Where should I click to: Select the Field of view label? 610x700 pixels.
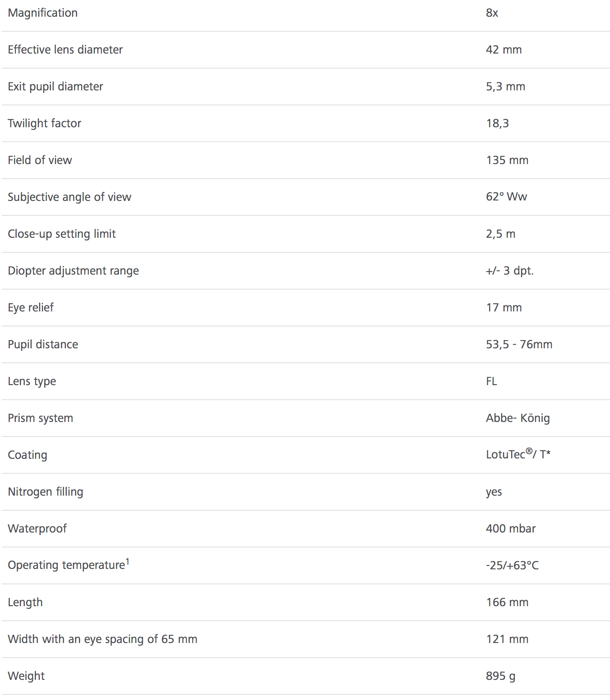tap(40, 160)
